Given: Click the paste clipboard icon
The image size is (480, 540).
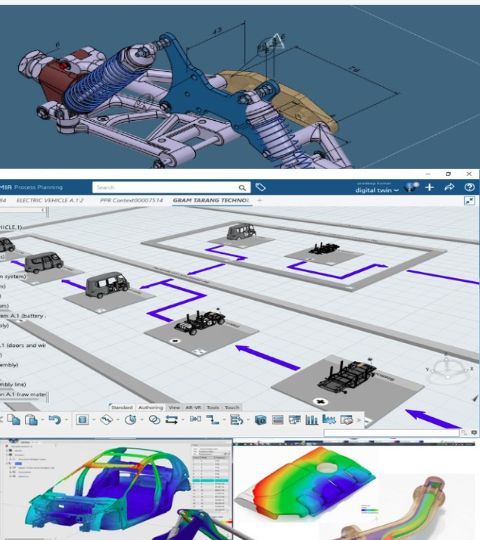Looking at the screenshot, I should [31, 420].
